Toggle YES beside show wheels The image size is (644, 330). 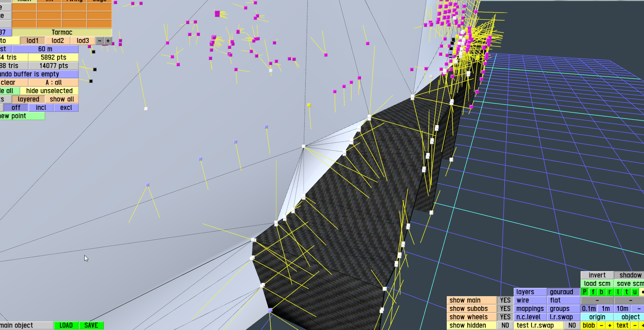coord(505,317)
